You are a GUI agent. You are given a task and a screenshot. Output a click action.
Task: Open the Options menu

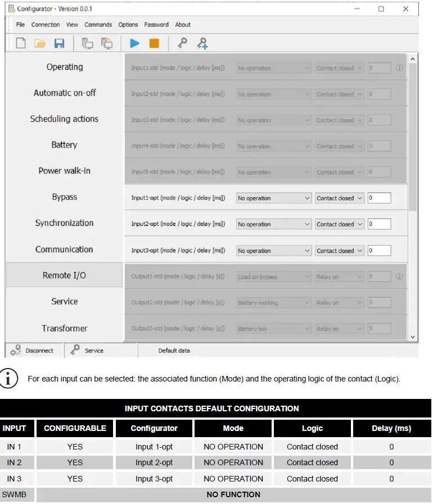click(128, 24)
